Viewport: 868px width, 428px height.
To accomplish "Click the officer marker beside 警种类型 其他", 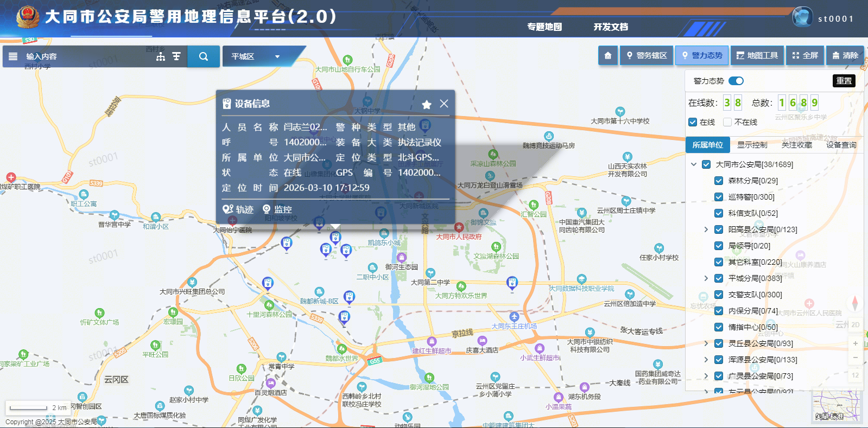I will tap(425, 126).
